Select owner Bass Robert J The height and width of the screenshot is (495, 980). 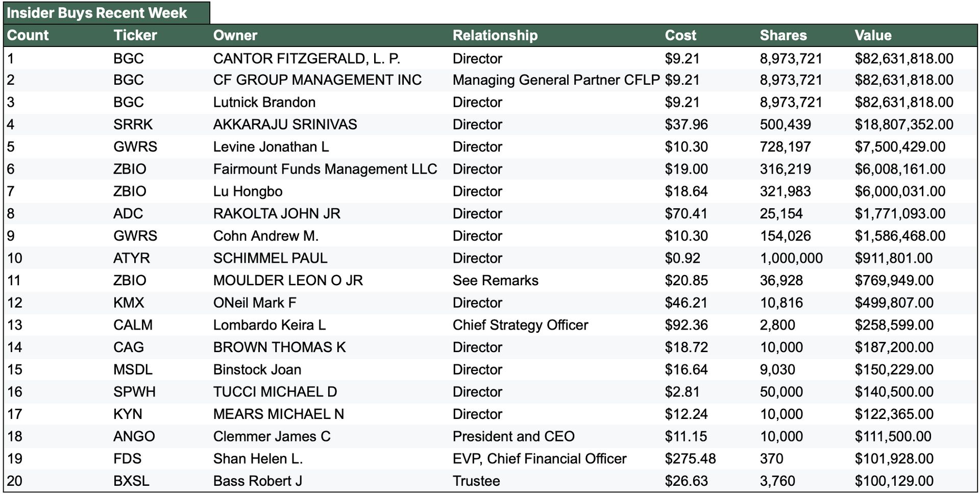tap(257, 481)
